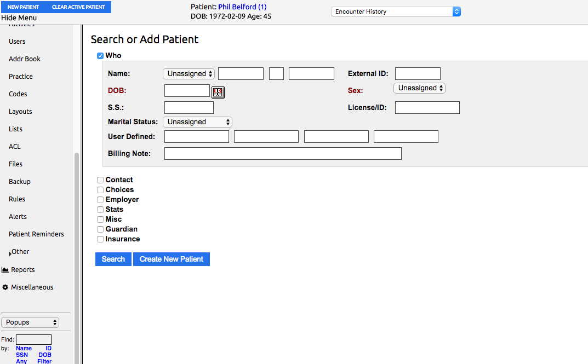The height and width of the screenshot is (364, 588).
Task: Open the Marital Status dropdown
Action: tap(198, 122)
